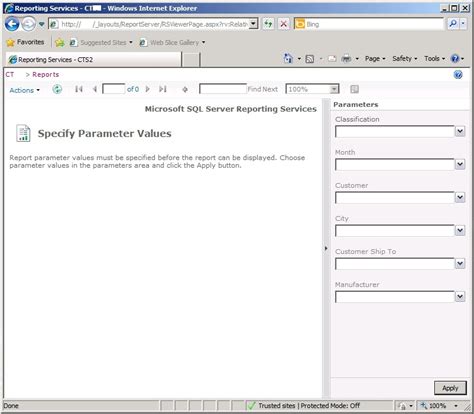Open a new blank tab

click(191, 60)
